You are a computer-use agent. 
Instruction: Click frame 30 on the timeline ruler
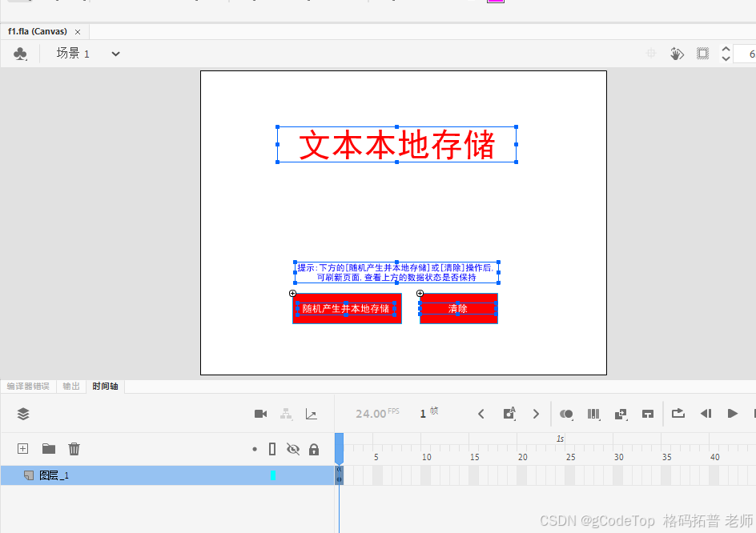618,457
